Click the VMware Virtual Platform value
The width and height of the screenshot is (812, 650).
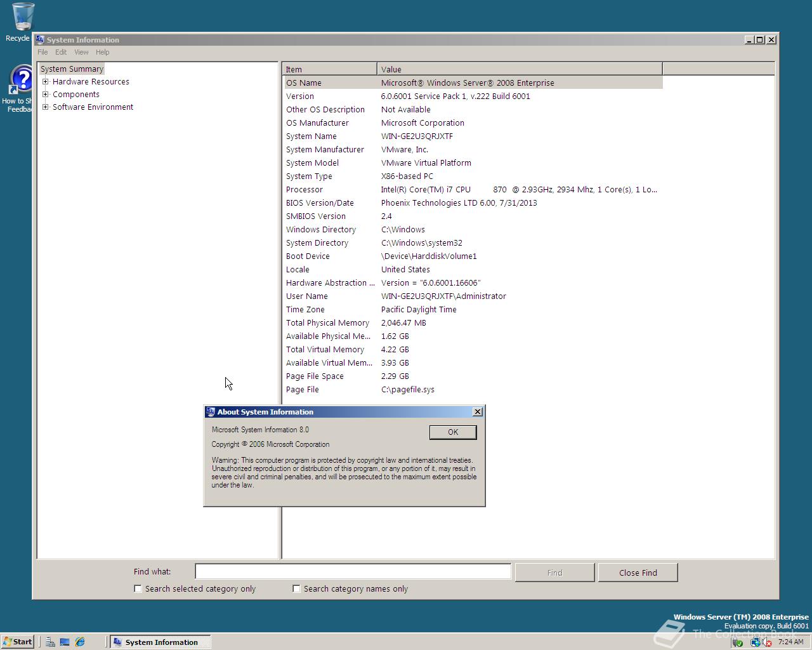[426, 162]
